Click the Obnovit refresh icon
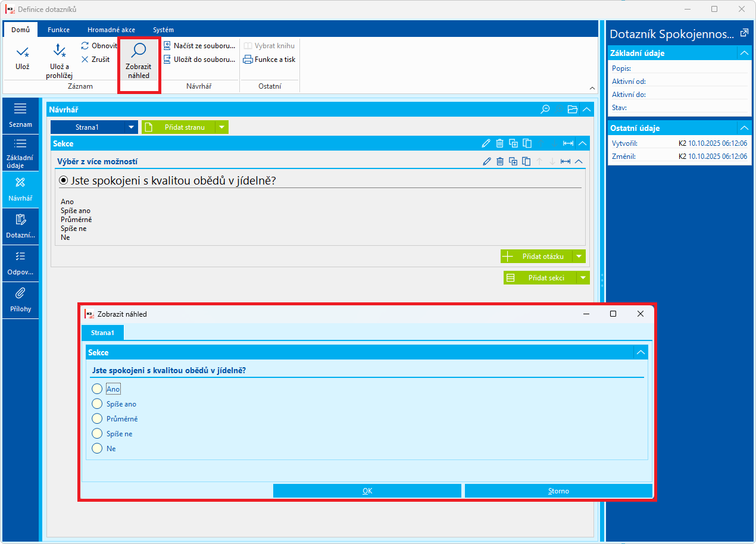756x544 pixels. point(85,46)
